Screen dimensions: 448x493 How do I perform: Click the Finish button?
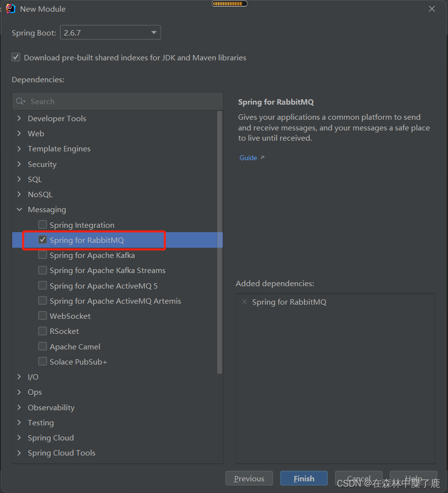304,478
